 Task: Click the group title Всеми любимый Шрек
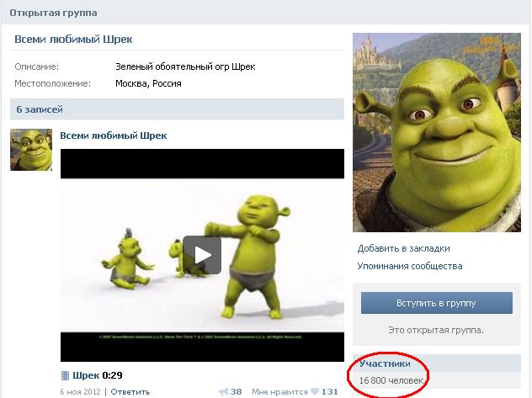[x=73, y=40]
